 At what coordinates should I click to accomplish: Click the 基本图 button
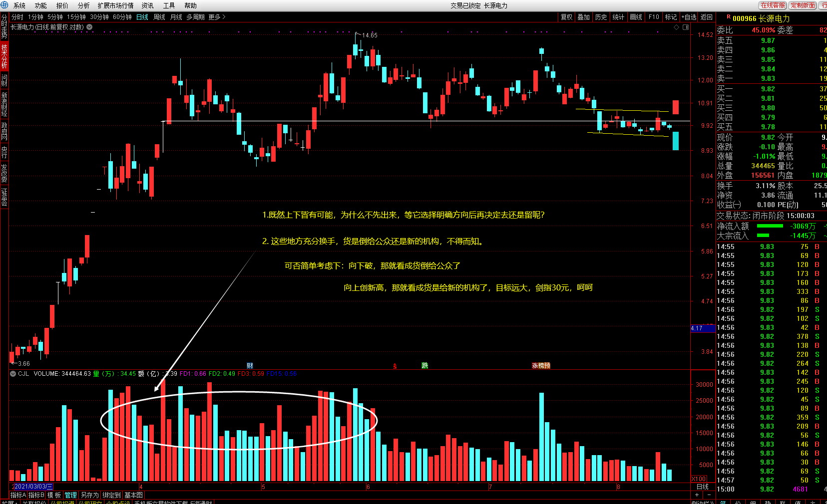(134, 495)
